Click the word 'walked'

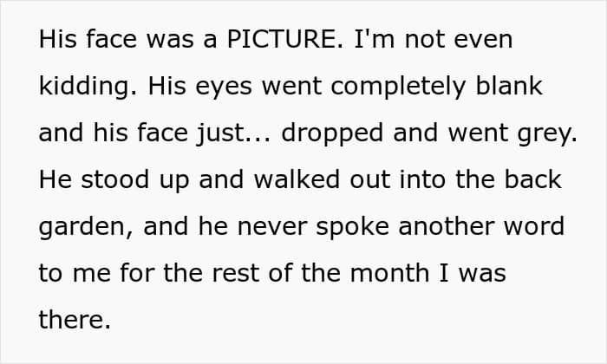297,179
